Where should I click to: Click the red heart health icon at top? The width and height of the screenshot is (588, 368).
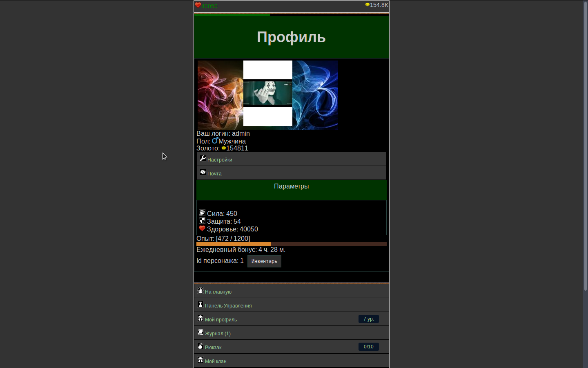coord(198,5)
